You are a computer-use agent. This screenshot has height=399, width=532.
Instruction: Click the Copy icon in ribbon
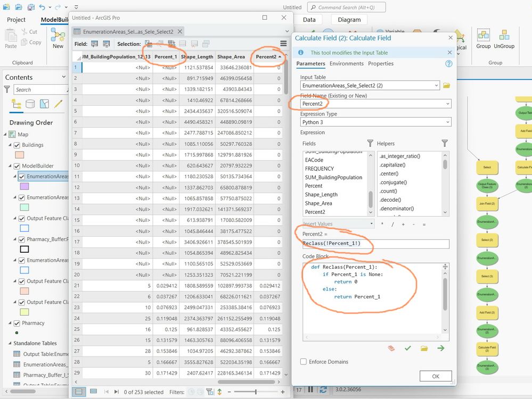[24, 42]
